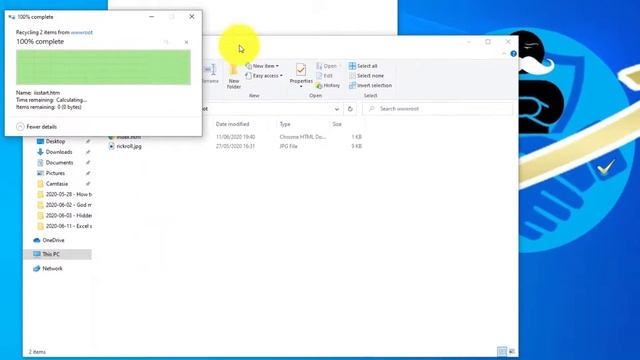Sort by the Type column header

(285, 124)
